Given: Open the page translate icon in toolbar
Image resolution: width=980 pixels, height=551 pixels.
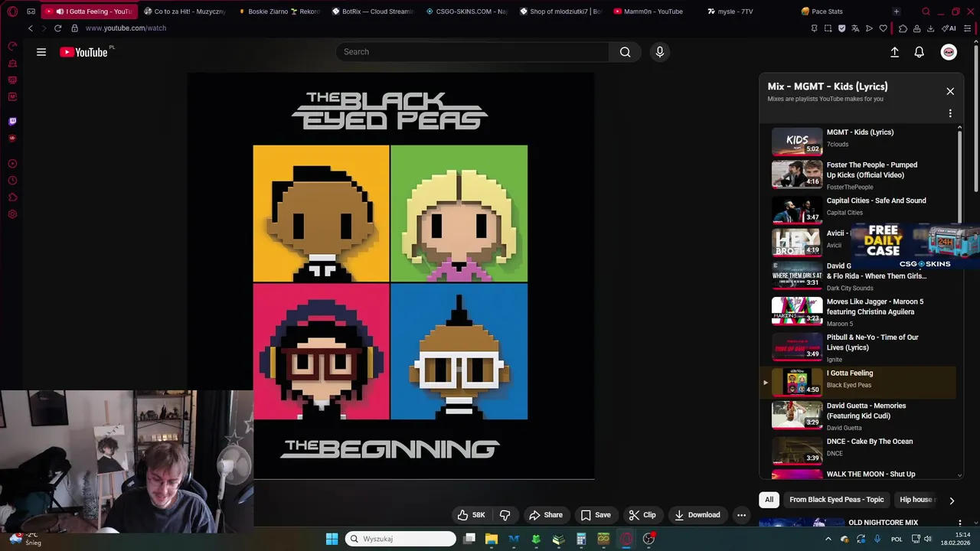Looking at the screenshot, I should pyautogui.click(x=855, y=28).
